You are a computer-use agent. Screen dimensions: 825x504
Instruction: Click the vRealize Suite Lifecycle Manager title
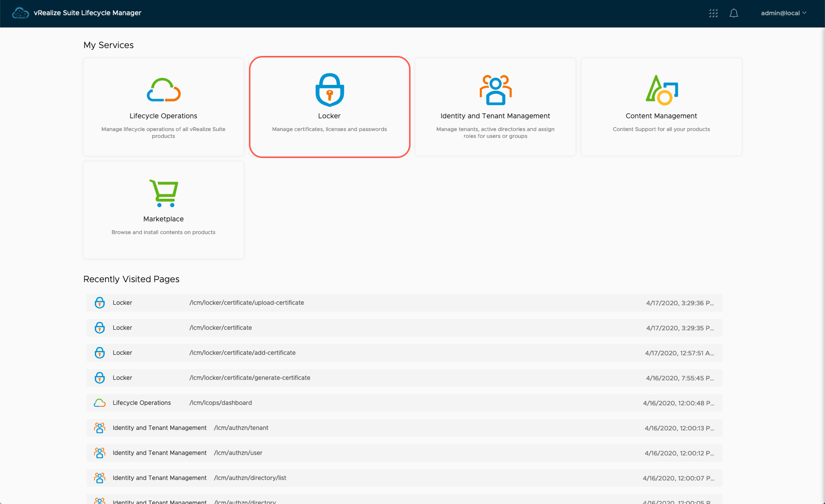pyautogui.click(x=87, y=13)
